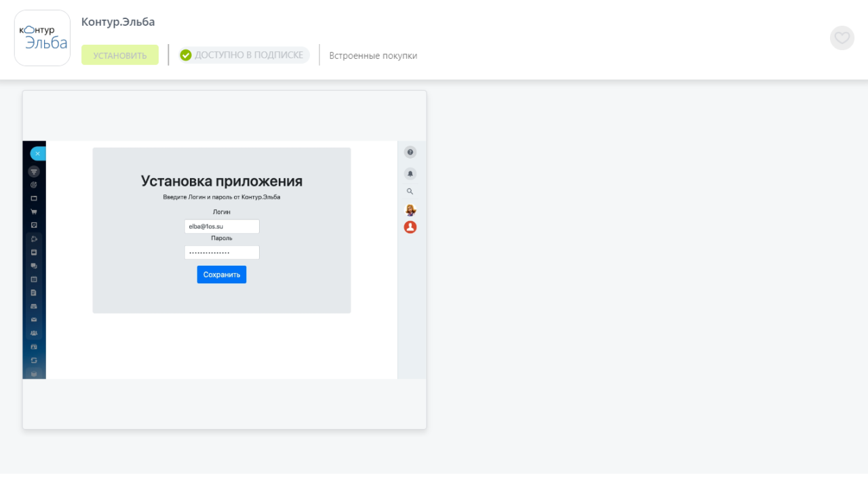This screenshot has height=494, width=868.
Task: Click the shopping cart sidebar icon
Action: point(34,211)
